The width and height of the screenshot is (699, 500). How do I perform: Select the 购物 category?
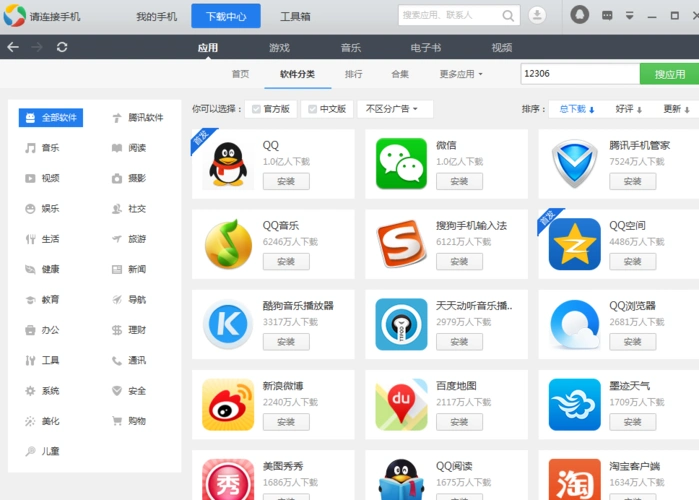pos(129,421)
